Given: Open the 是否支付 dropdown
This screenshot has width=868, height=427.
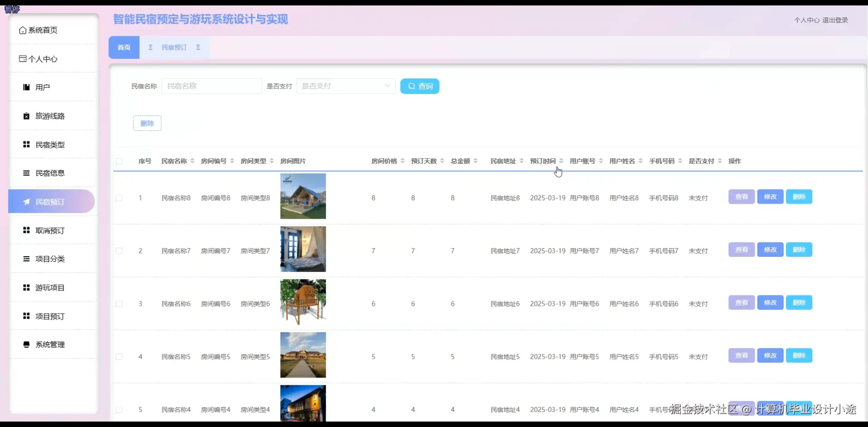Looking at the screenshot, I should [x=346, y=86].
